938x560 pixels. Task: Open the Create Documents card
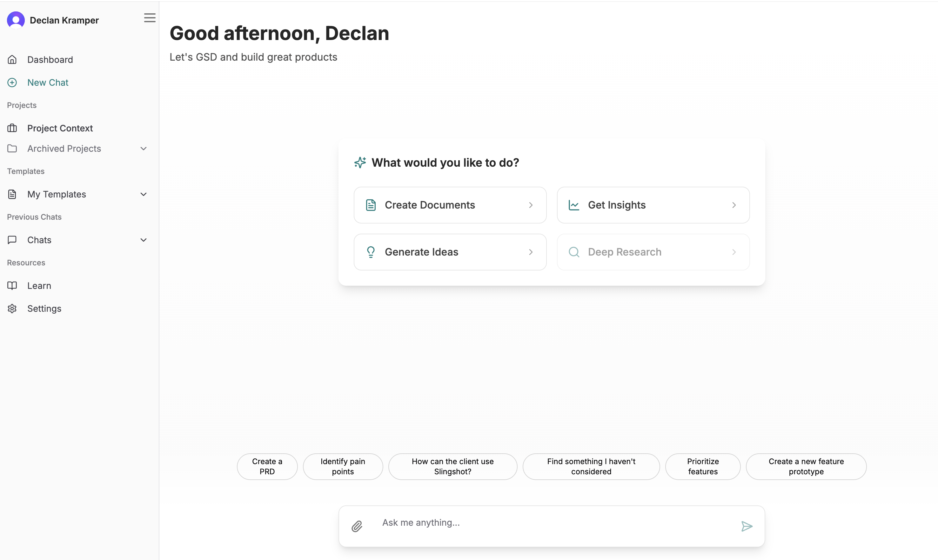tap(450, 205)
